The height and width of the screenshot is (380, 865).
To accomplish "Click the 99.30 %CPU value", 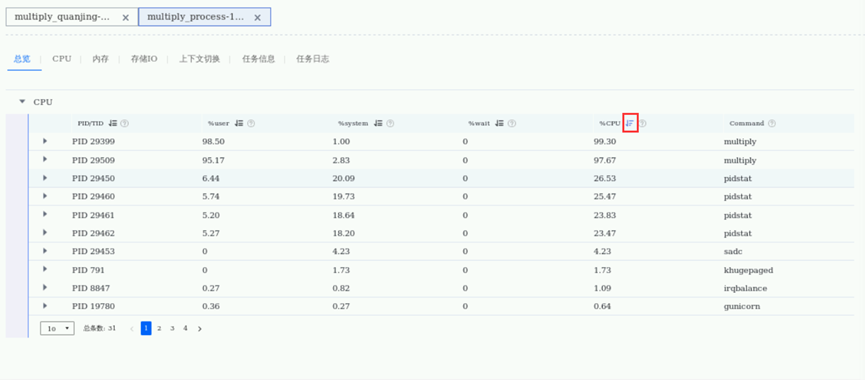I will pyautogui.click(x=605, y=142).
